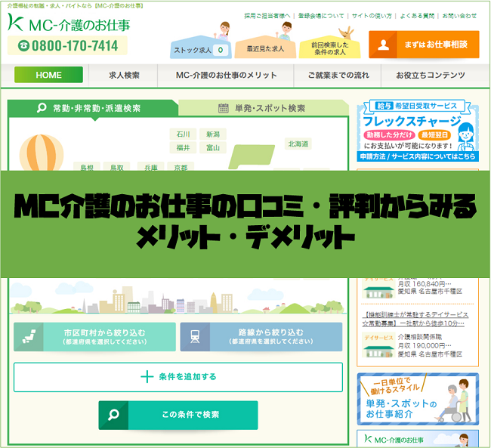
Task: Open お問い合わせ link
Action: click(x=459, y=16)
